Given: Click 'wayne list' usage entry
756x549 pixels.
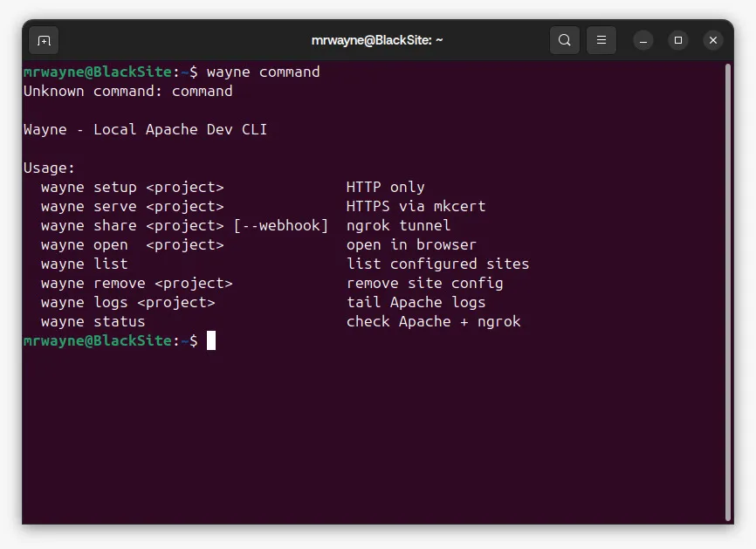Looking at the screenshot, I should [x=85, y=264].
